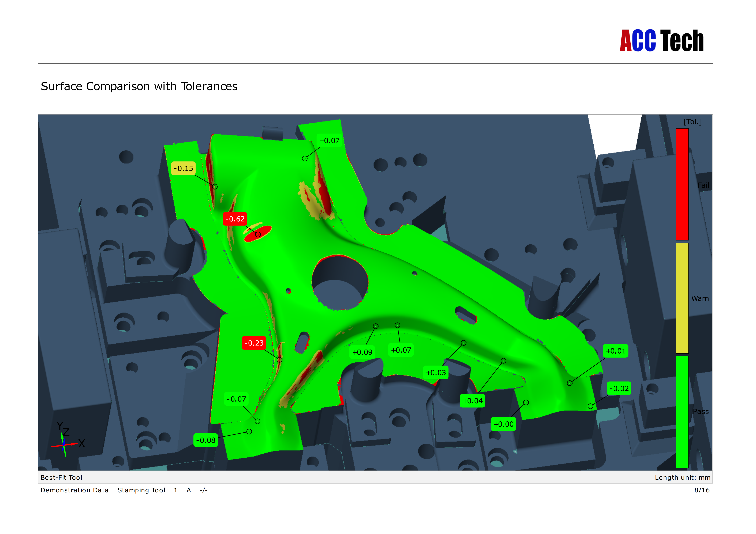The image size is (756, 534).
Task: Click the red Fail legend bar
Action: [x=682, y=184]
